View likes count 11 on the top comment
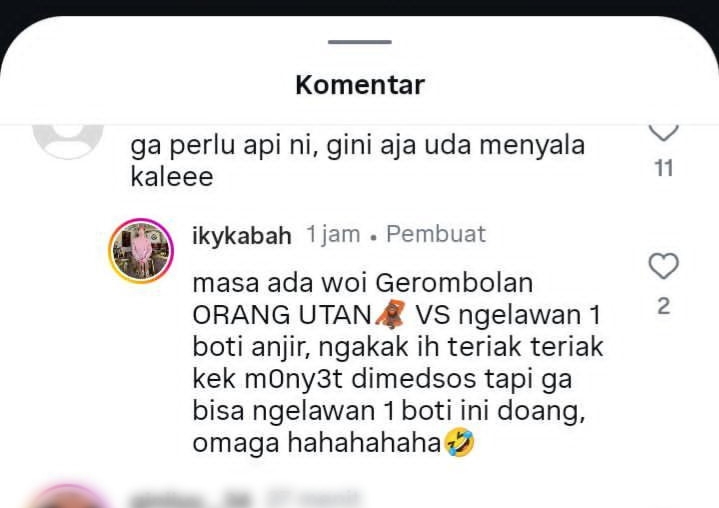Viewport: 719px width, 508px height. pos(664,168)
